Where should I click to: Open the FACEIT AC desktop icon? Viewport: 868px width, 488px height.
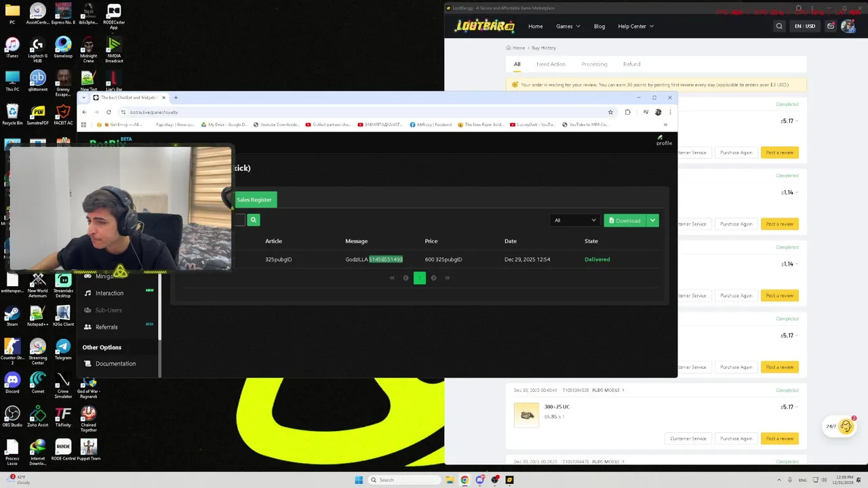coord(63,114)
